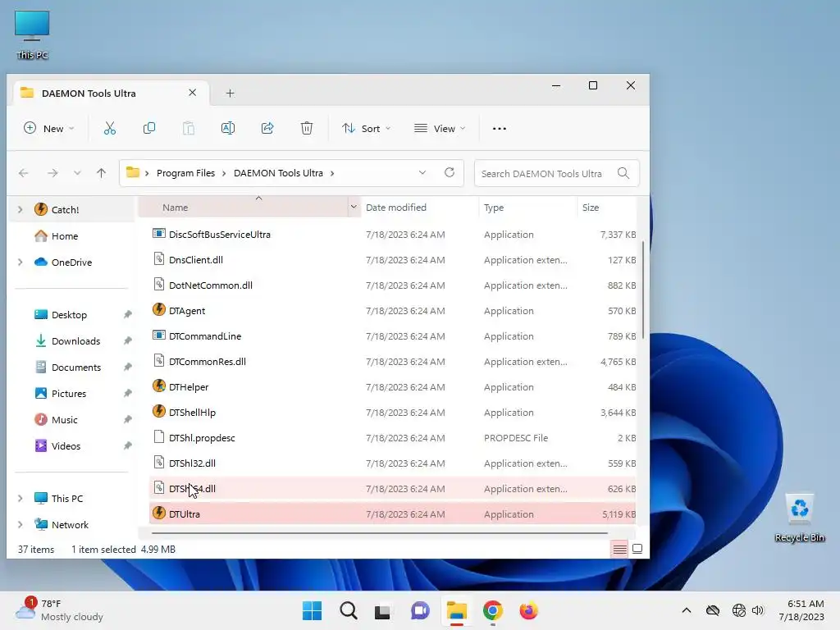Select the DiscSoftBusServiceUltra file icon
The image size is (840, 630).
(x=158, y=234)
